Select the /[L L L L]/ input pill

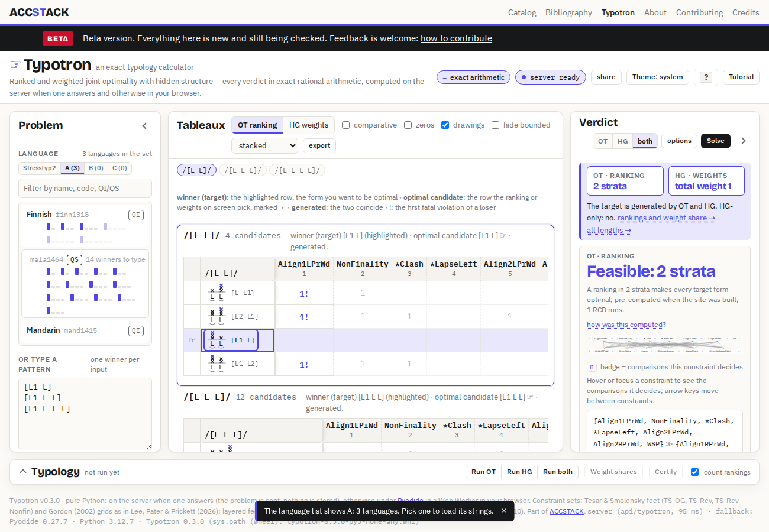tap(297, 170)
